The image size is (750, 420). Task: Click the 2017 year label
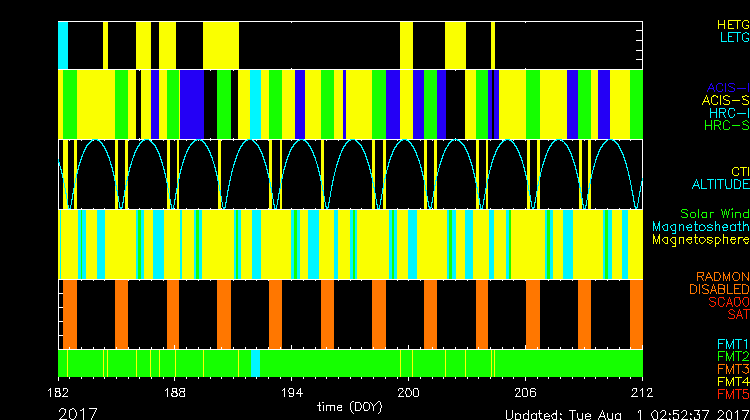click(x=78, y=412)
